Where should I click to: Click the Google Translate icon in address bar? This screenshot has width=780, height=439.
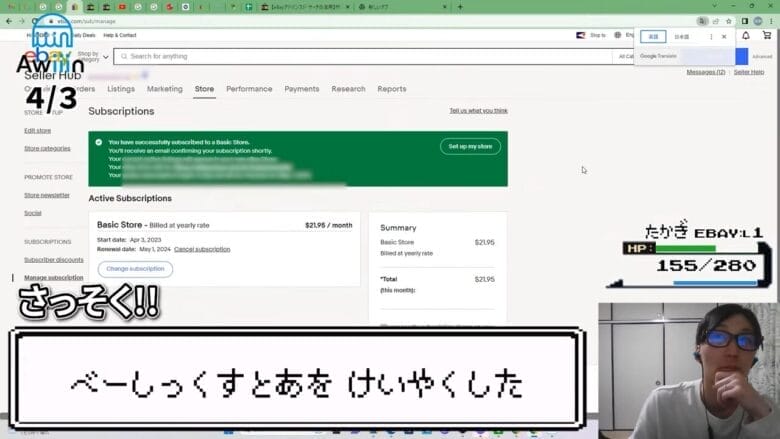point(702,21)
